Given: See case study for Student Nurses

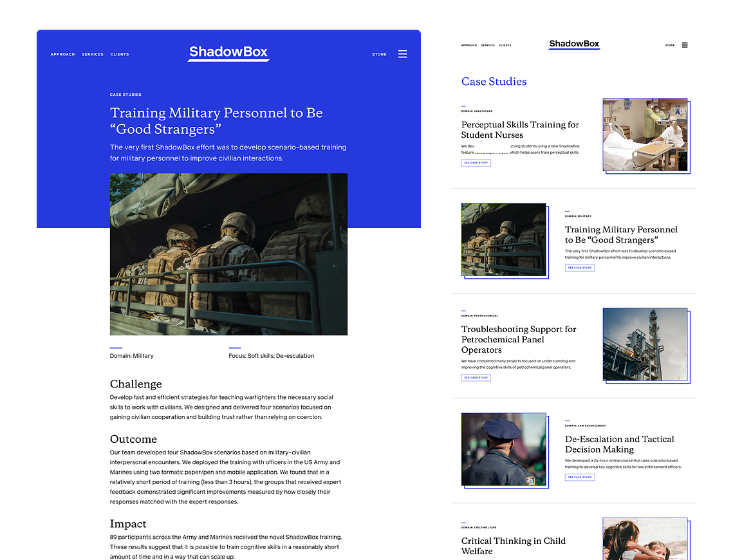Looking at the screenshot, I should coord(476,163).
